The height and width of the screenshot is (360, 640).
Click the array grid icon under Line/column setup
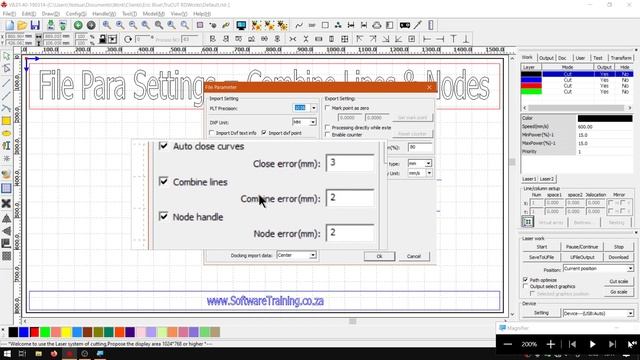coord(528,222)
